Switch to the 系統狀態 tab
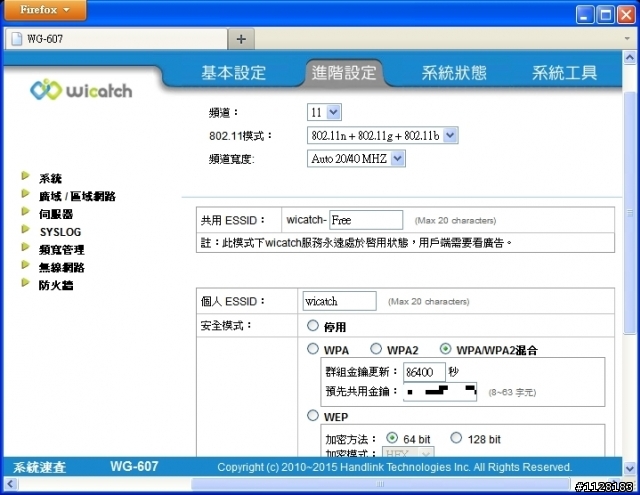 coord(454,73)
